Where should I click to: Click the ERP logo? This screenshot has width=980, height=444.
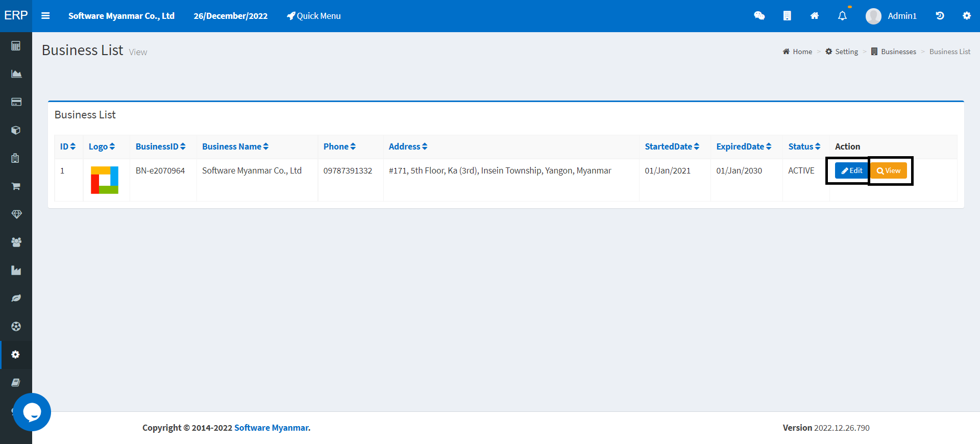pyautogui.click(x=16, y=15)
